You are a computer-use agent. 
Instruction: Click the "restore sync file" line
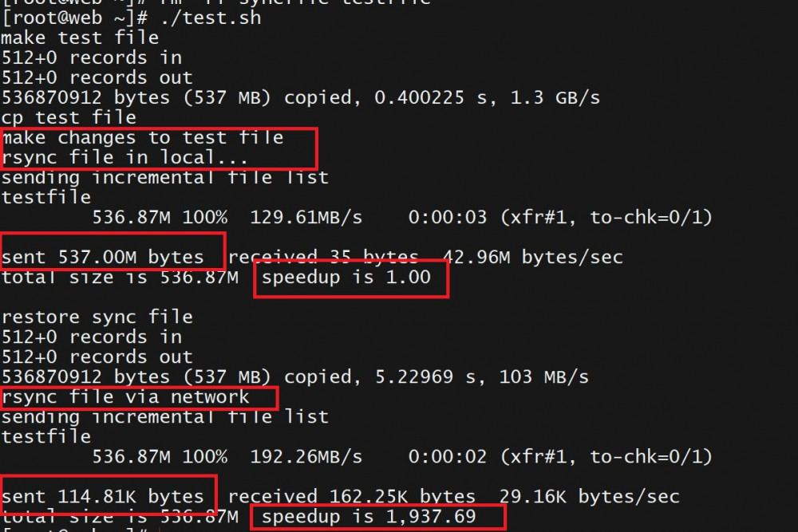97,317
